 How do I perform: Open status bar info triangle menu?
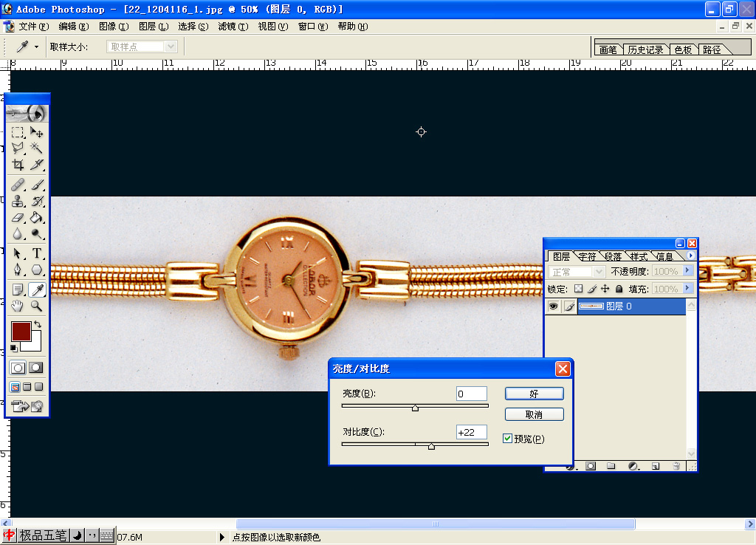coord(221,537)
